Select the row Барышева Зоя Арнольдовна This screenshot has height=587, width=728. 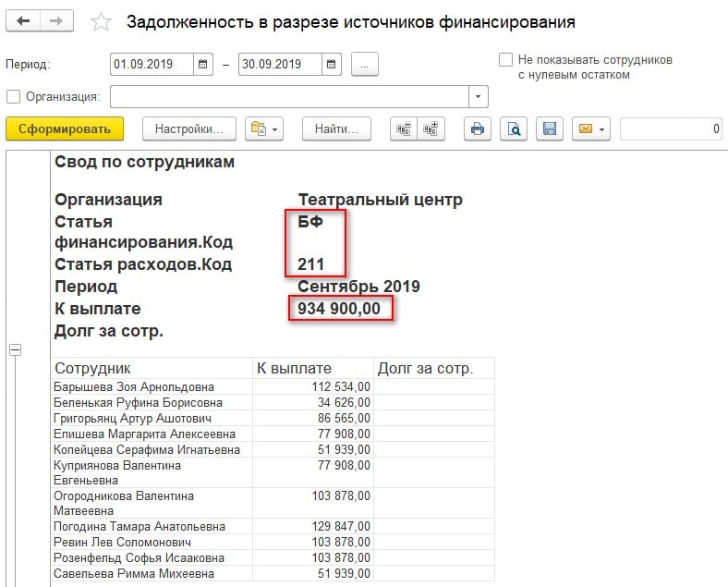[x=134, y=386]
